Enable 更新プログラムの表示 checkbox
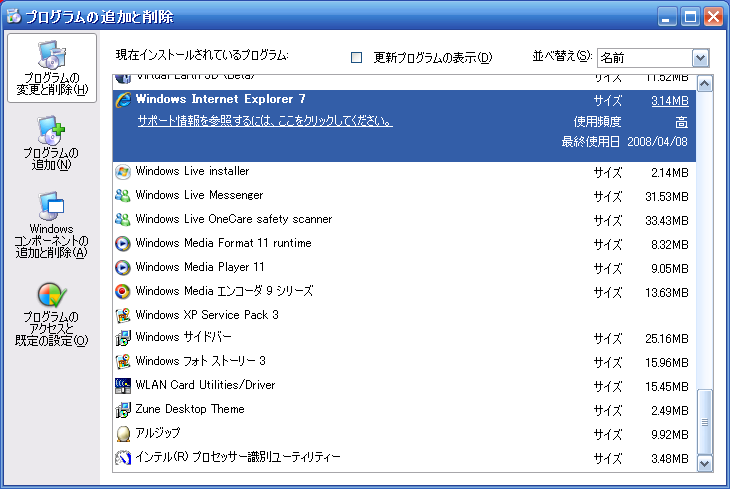 356,57
